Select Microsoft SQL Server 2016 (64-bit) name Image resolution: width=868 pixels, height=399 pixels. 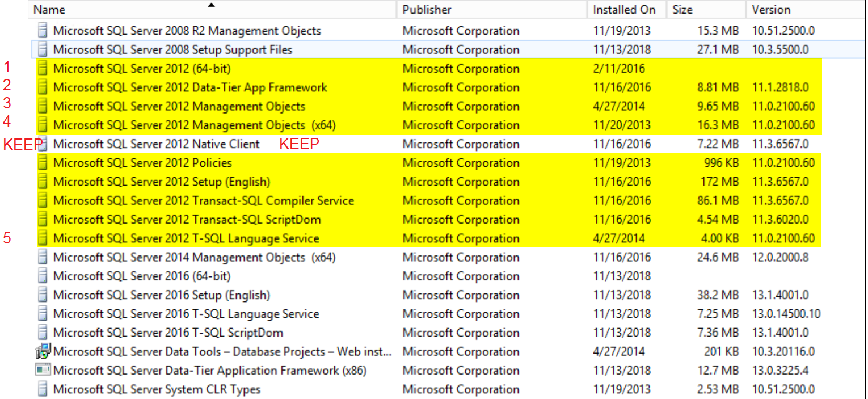[142, 276]
